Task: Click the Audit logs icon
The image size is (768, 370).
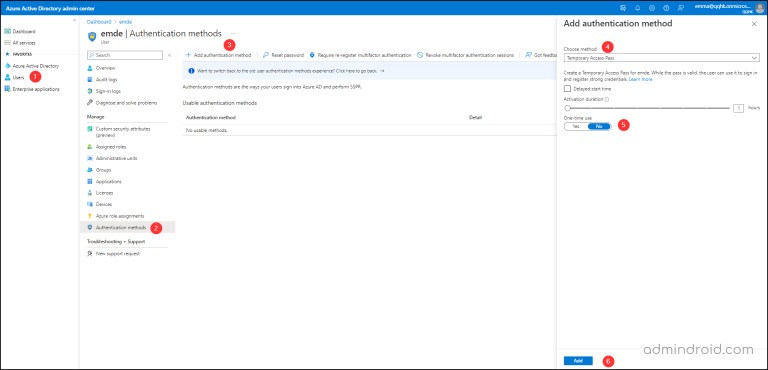Action: tap(90, 79)
